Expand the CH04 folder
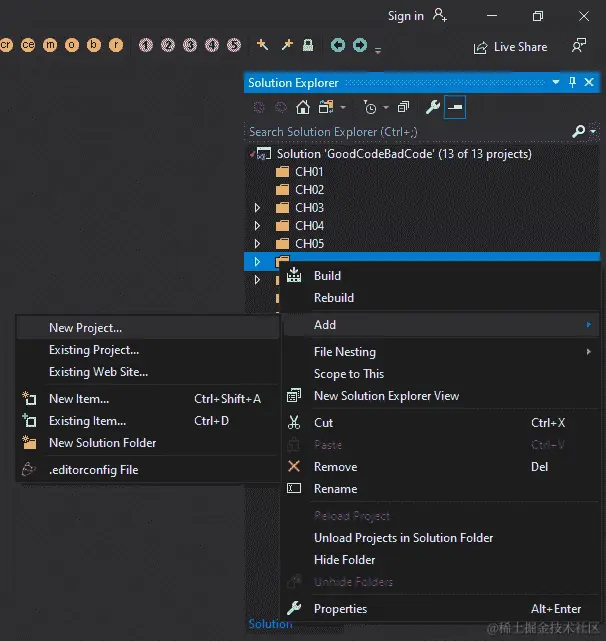 click(257, 226)
